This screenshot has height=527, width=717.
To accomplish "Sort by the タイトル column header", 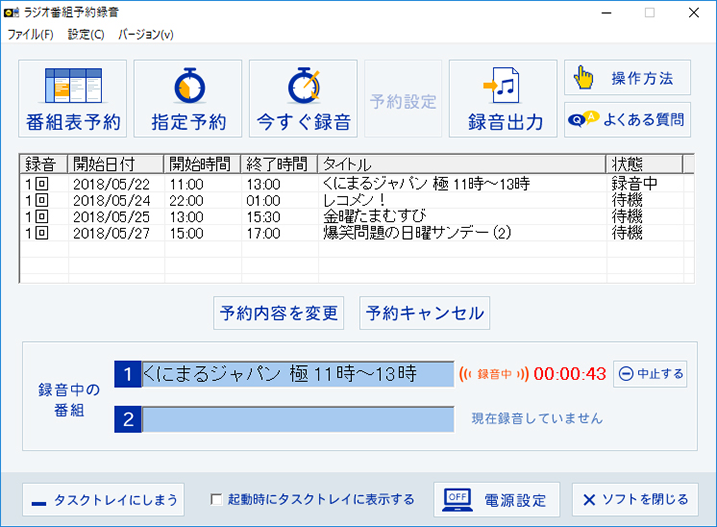I will (462, 164).
